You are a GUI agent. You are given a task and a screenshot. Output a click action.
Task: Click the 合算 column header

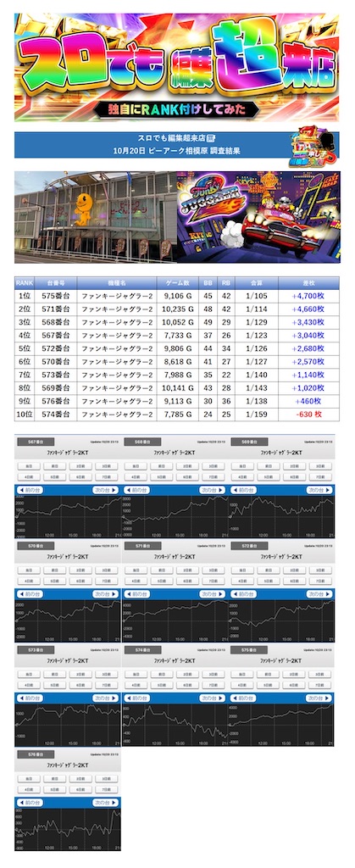pos(257,282)
